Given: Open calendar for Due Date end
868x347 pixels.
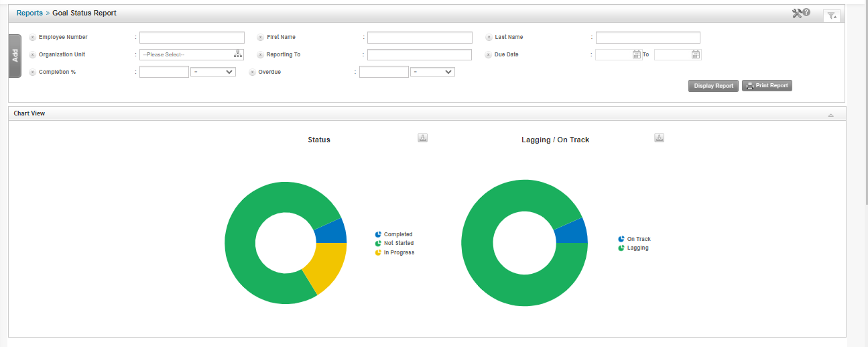Looking at the screenshot, I should click(696, 55).
